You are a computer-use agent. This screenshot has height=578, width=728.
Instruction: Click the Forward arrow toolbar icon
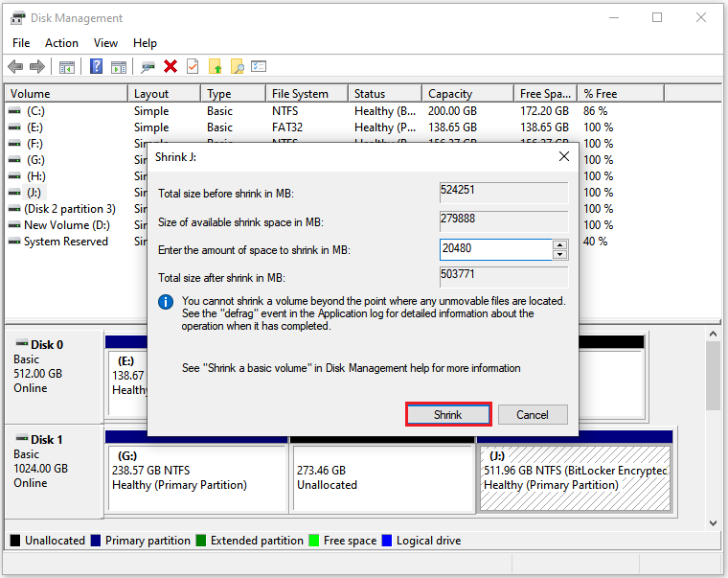pos(37,66)
